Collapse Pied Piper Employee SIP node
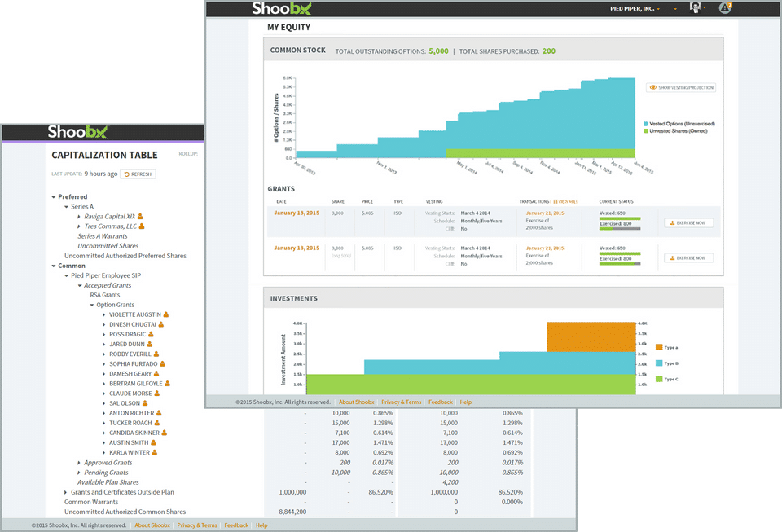 [66, 275]
